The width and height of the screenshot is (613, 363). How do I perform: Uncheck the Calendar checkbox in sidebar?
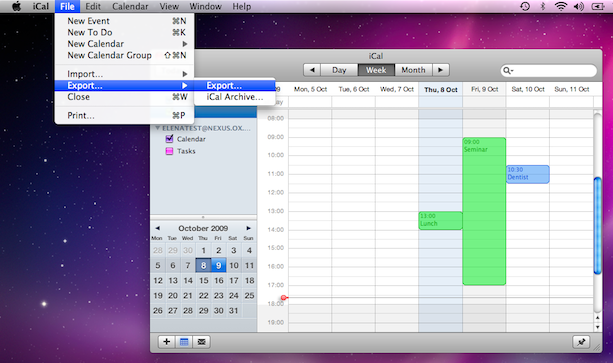[x=169, y=139]
